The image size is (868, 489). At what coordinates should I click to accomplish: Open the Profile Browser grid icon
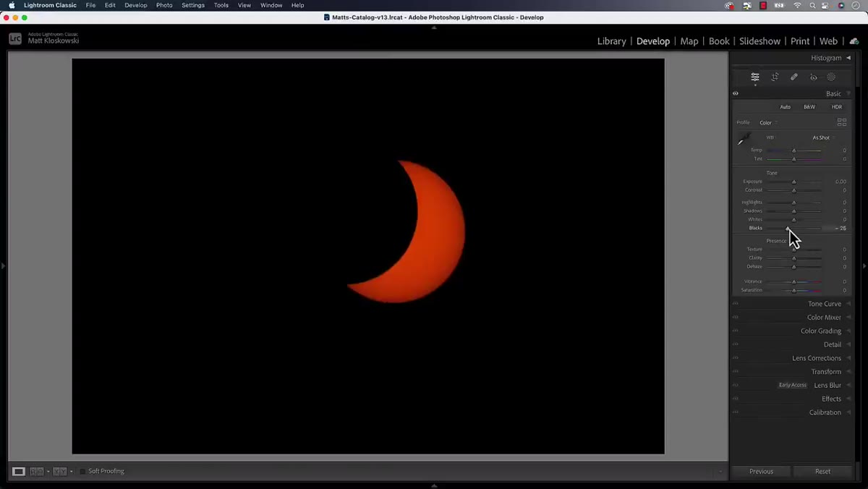(842, 122)
